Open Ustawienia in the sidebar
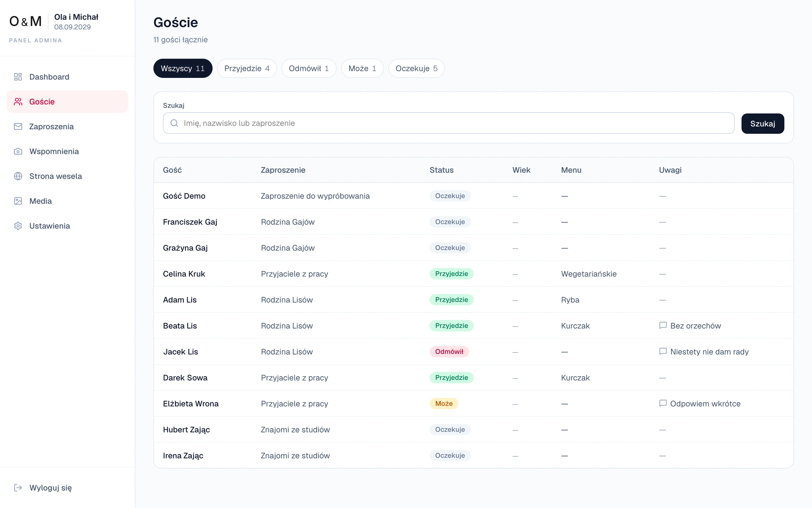The height and width of the screenshot is (508, 812). (67, 226)
